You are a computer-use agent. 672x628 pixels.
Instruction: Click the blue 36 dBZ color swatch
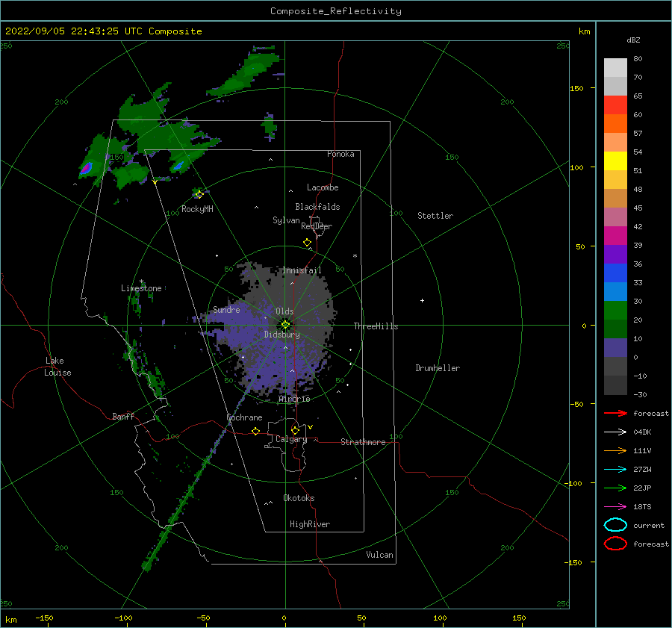click(615, 273)
